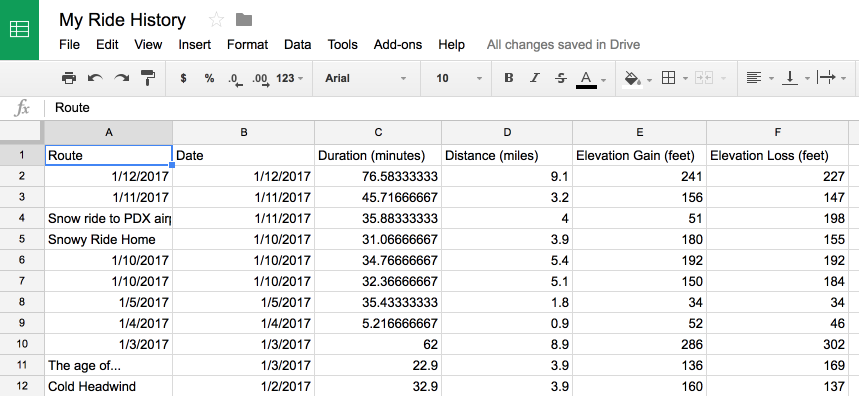The height and width of the screenshot is (396, 859).
Task: Expand the borders dropdown arrow
Action: pyautogui.click(x=685, y=79)
